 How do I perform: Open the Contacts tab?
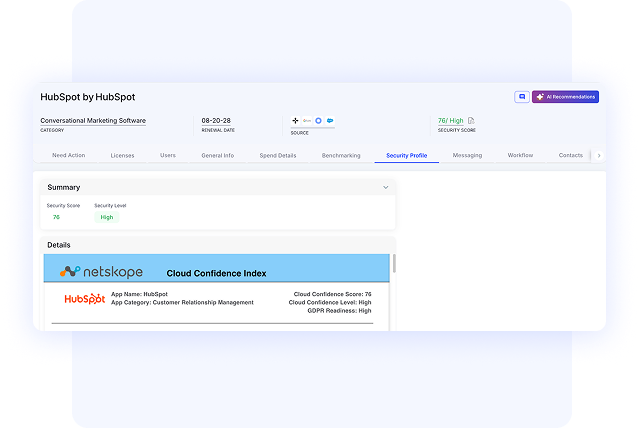click(571, 155)
